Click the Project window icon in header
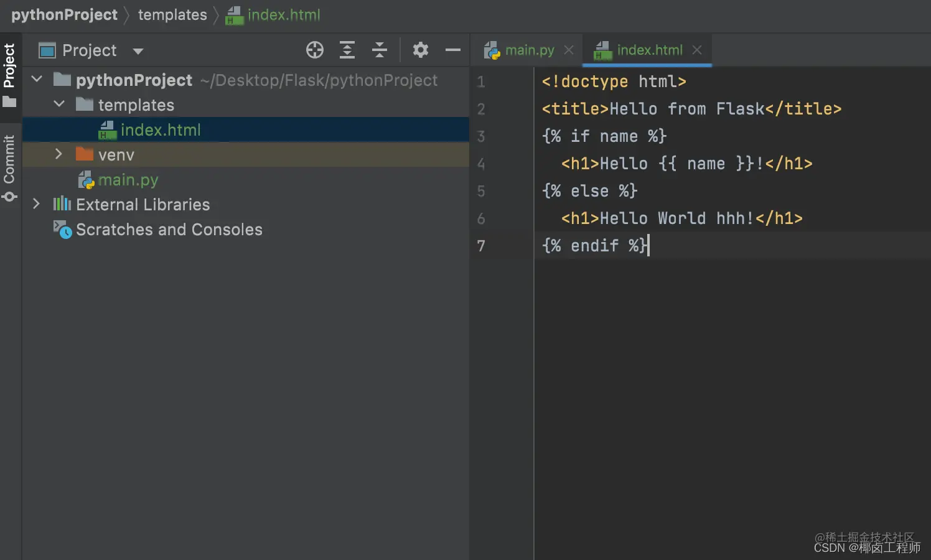Screen dimensions: 931x560 [x=47, y=50]
